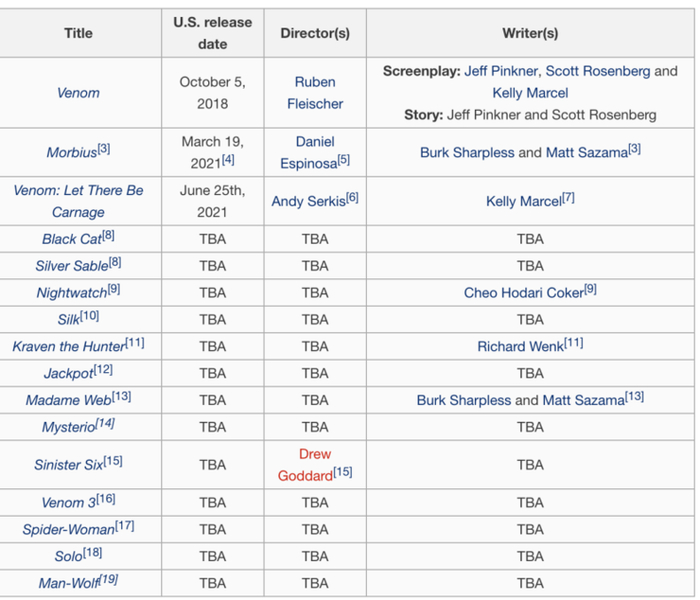Open the Solo title link
700x600 pixels.
[x=69, y=556]
